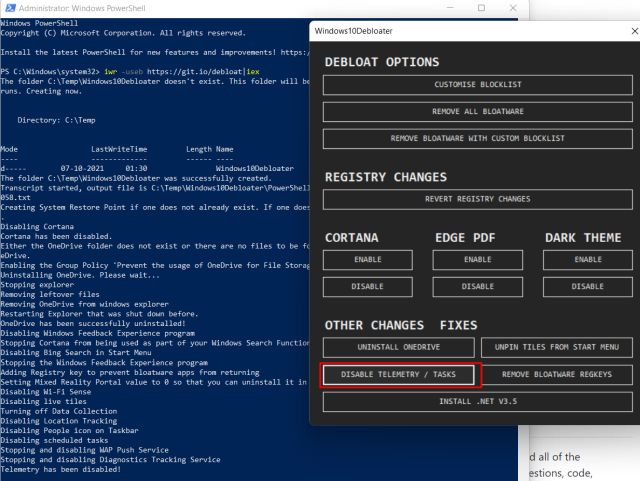
Task: Click 'Disabling Location Tracking' line
Action: [59, 421]
